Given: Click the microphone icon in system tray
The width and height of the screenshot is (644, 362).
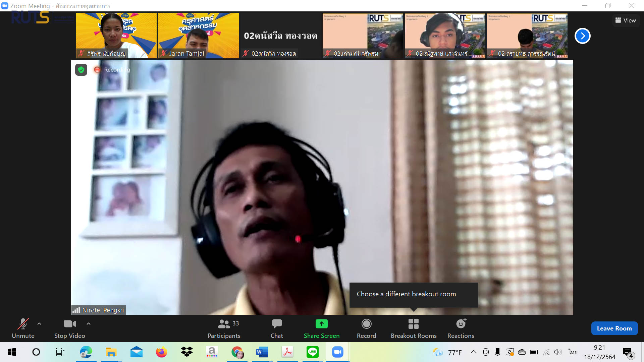Looking at the screenshot, I should point(497,352).
